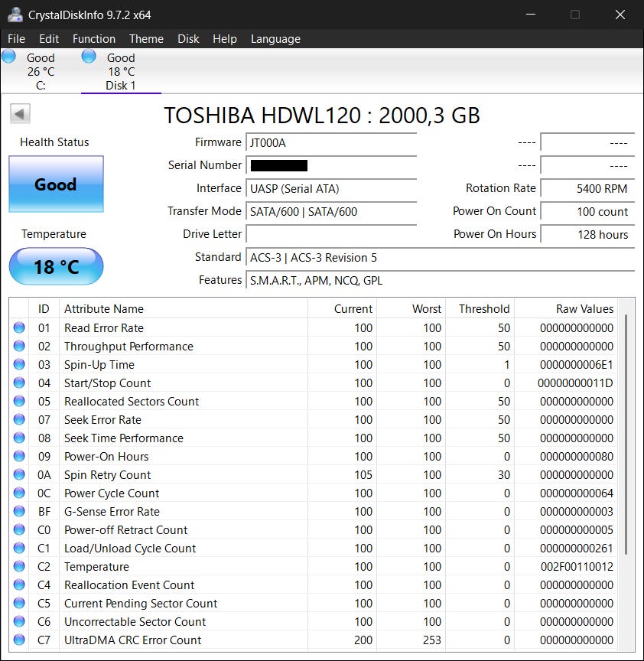
Task: Click the previous disk arrow button
Action: pyautogui.click(x=20, y=115)
